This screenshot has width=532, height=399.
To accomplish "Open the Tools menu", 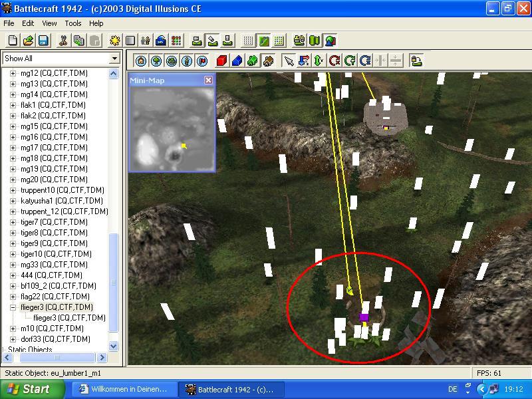I will pyautogui.click(x=73, y=23).
